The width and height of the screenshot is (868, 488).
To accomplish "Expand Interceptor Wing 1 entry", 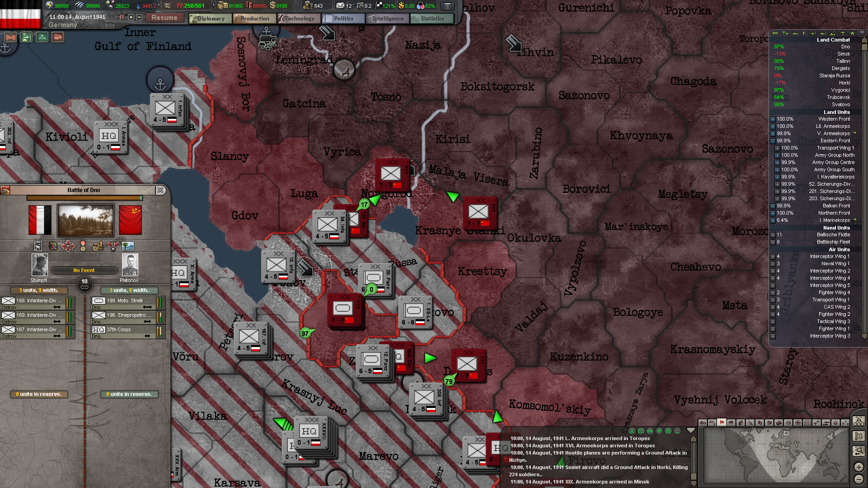I will point(773,257).
